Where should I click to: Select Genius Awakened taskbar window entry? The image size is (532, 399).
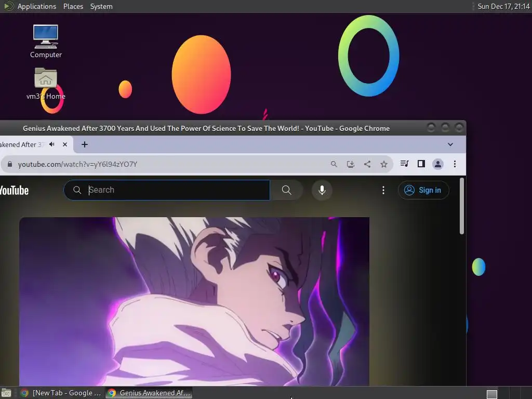[149, 393]
